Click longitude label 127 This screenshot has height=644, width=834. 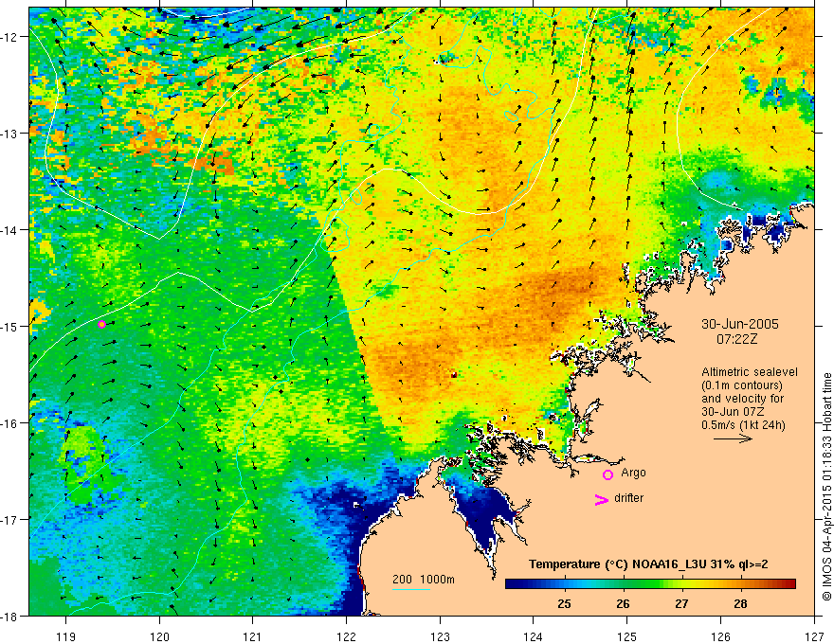(814, 636)
